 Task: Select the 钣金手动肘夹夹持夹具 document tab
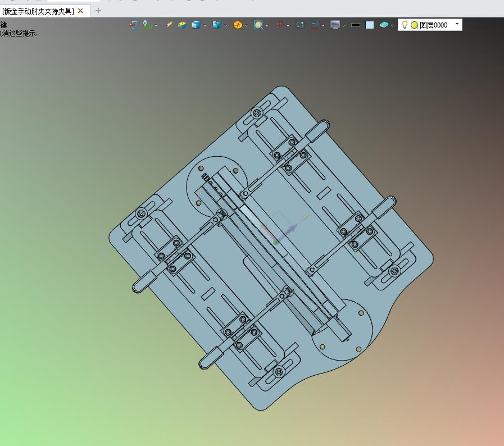(38, 11)
